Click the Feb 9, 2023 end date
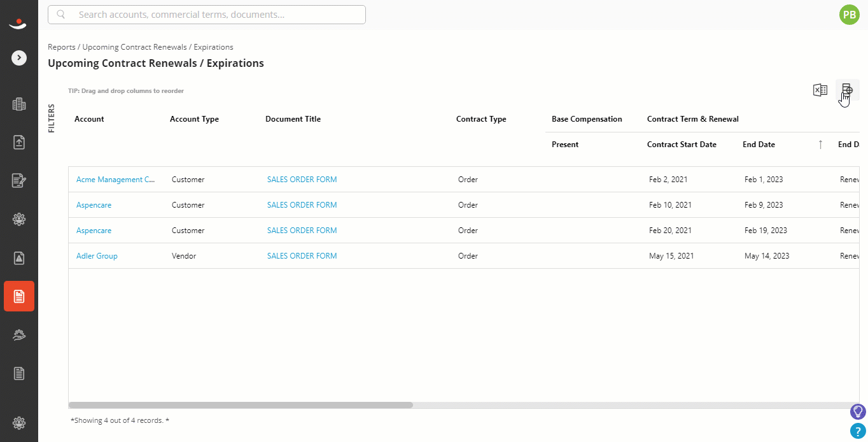The width and height of the screenshot is (868, 442). [x=764, y=205]
